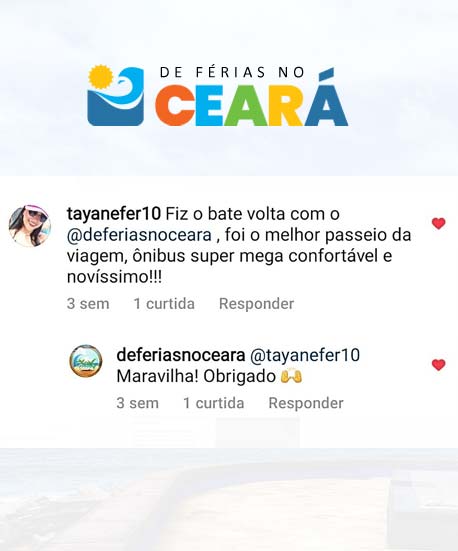
Task: Follow the @tayanefer10 mention in the reply
Action: [305, 355]
